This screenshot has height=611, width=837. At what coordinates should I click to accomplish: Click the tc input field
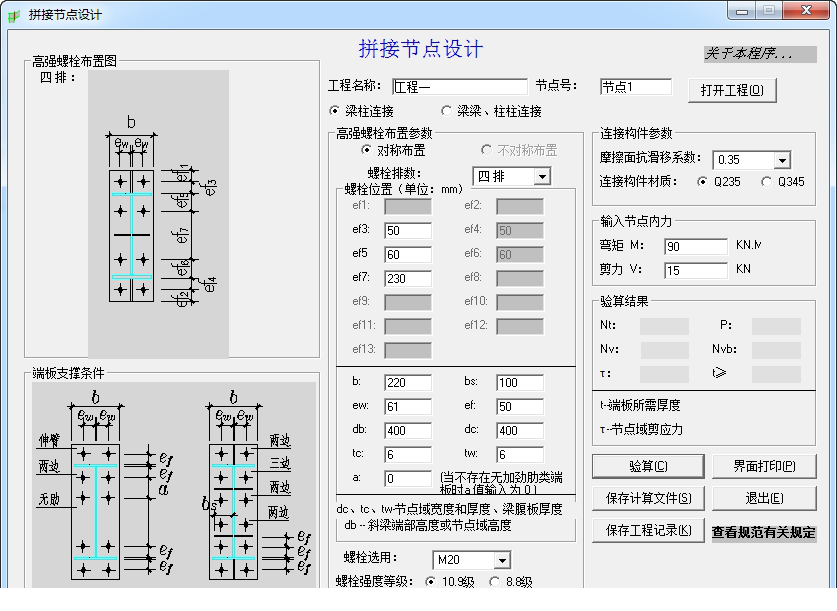[408, 455]
